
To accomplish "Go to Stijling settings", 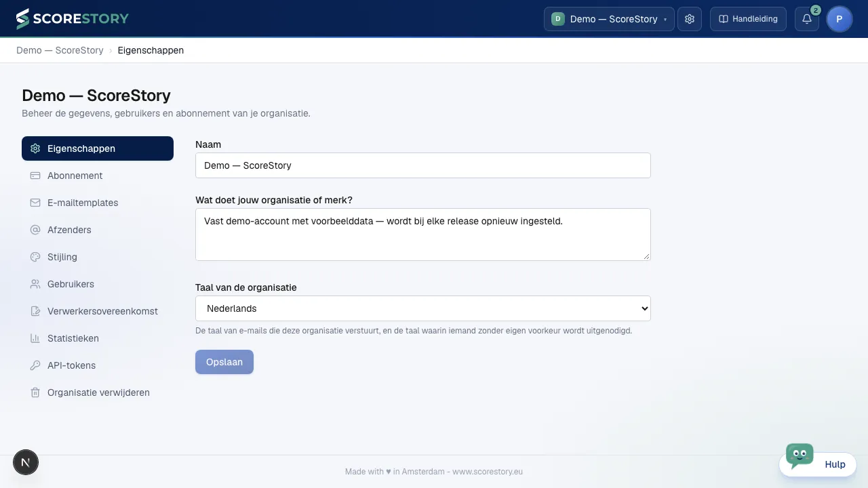I will pyautogui.click(x=98, y=257).
